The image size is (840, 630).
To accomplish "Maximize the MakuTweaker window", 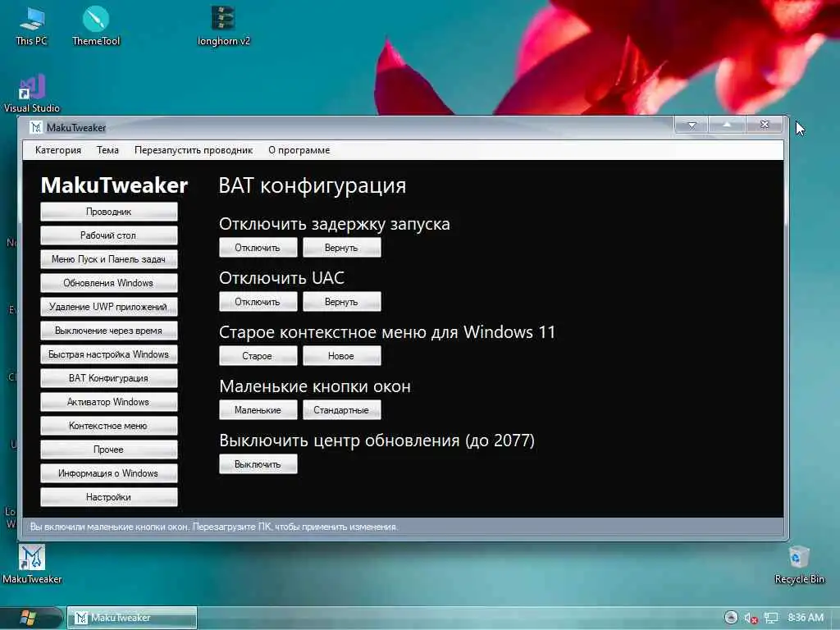I will [x=727, y=125].
